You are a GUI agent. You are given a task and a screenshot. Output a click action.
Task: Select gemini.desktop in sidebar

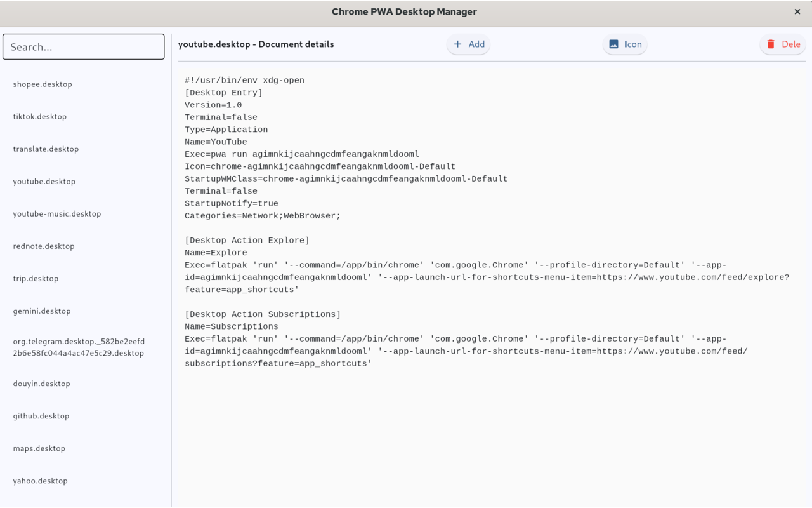pos(42,311)
